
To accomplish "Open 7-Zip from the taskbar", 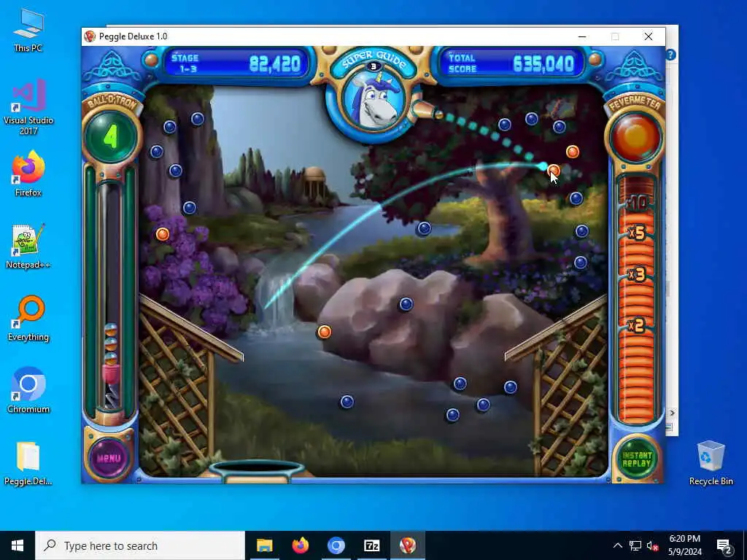I will pyautogui.click(x=371, y=545).
